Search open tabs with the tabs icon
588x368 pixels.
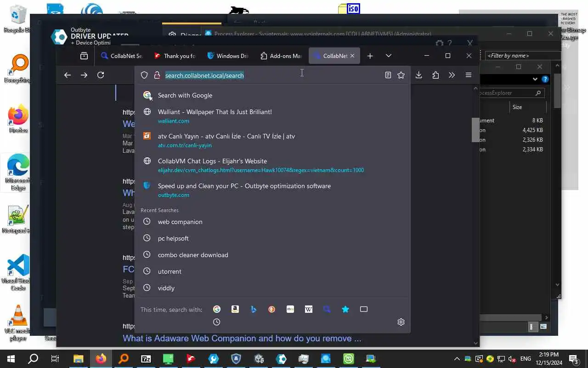click(364, 309)
